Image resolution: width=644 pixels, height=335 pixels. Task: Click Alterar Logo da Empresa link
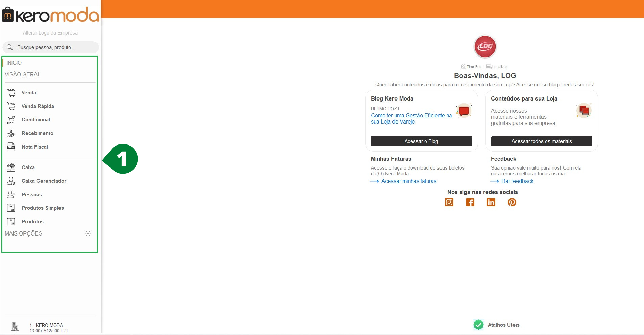pos(50,33)
